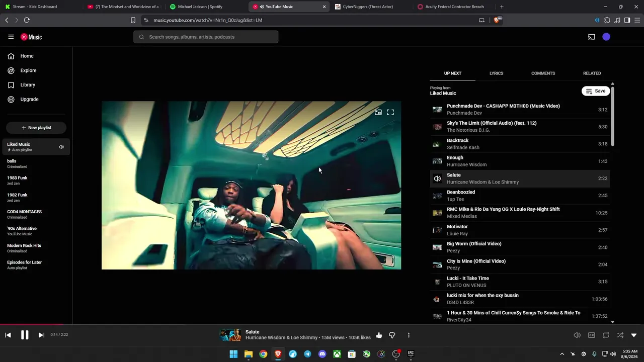Play Beamboozled by 1up Tee
Image resolution: width=644 pixels, height=362 pixels.
520,196
